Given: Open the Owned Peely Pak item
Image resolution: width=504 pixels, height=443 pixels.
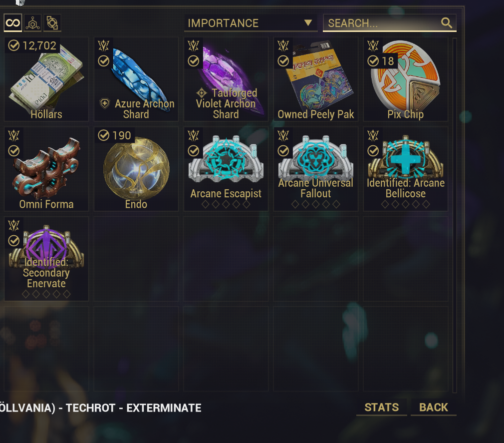Looking at the screenshot, I should 316,79.
